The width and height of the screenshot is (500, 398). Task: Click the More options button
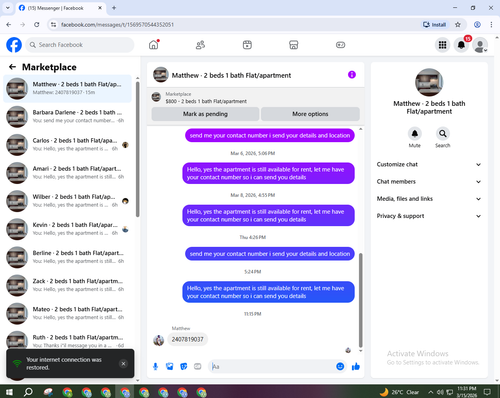point(310,114)
